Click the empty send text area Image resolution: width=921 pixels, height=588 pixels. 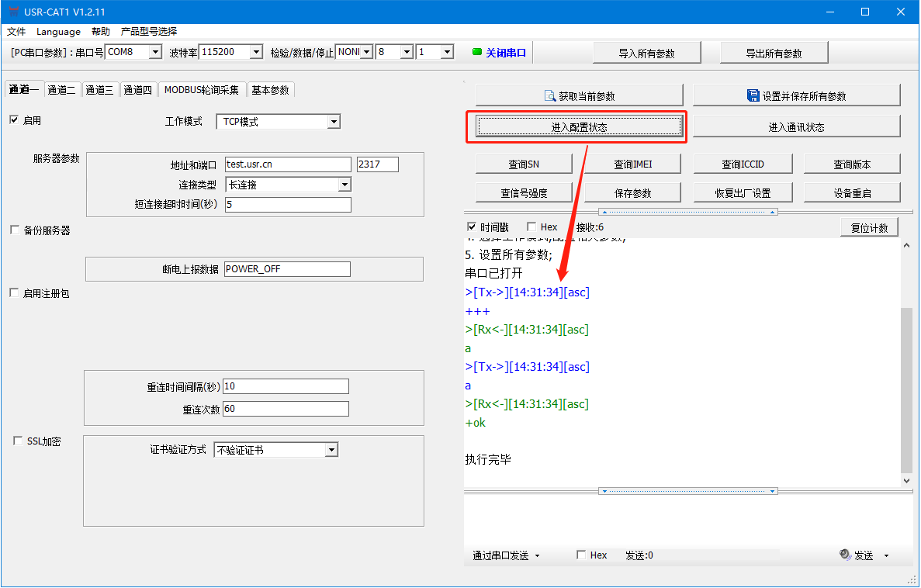click(687, 521)
